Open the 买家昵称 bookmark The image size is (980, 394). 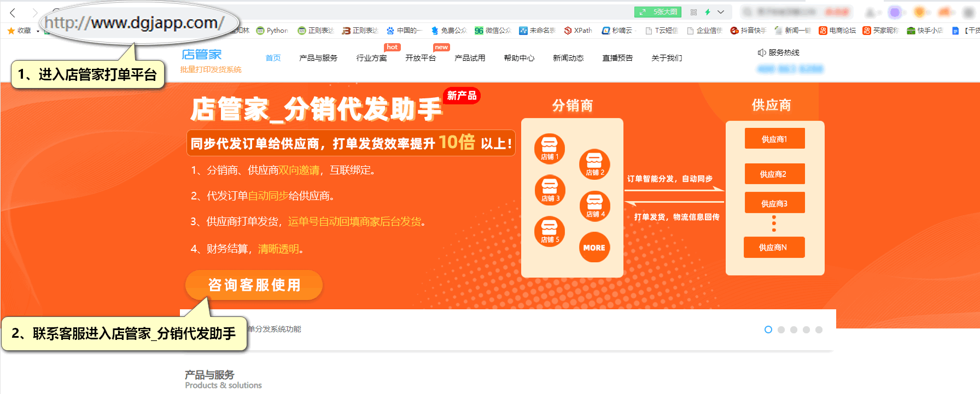click(881, 31)
